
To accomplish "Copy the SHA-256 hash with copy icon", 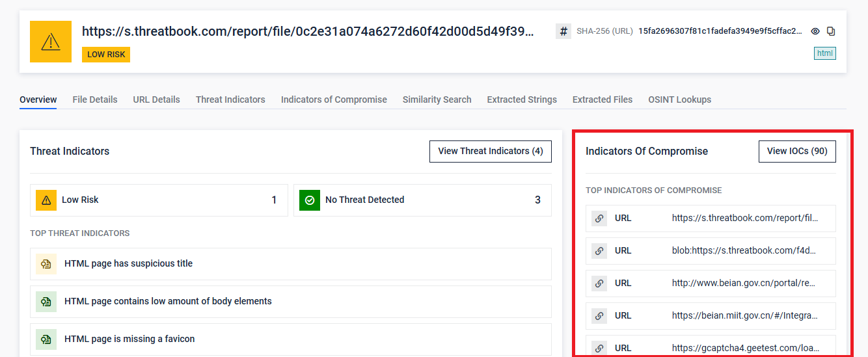I will click(831, 31).
